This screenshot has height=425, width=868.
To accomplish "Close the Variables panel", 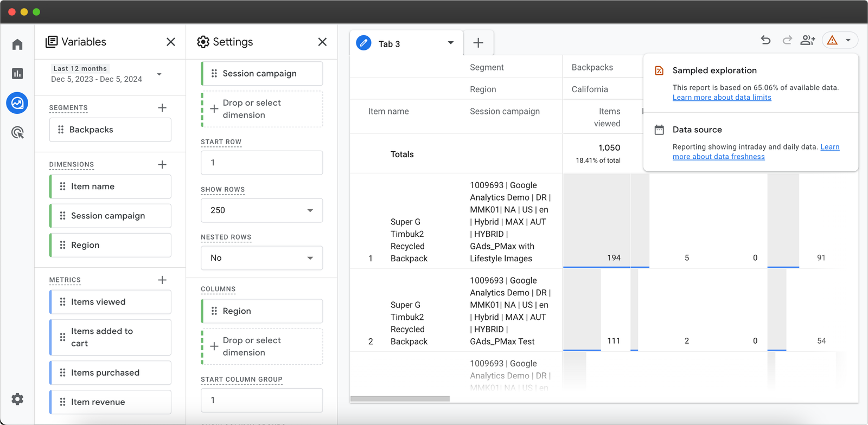I will tap(171, 42).
